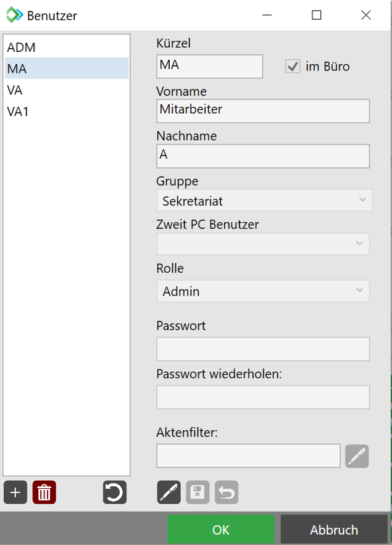The width and height of the screenshot is (392, 545).
Task: Click the refresh user list icon
Action: click(115, 493)
